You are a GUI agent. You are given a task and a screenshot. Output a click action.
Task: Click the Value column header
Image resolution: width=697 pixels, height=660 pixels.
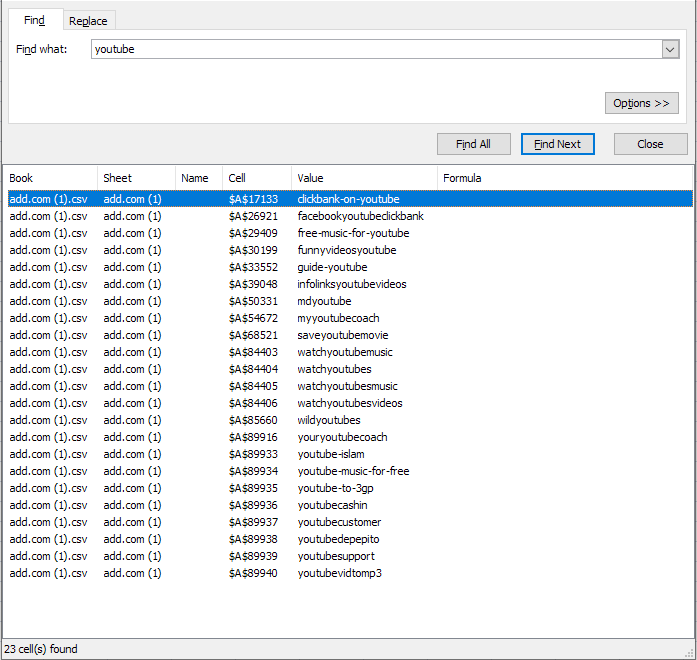pos(365,178)
